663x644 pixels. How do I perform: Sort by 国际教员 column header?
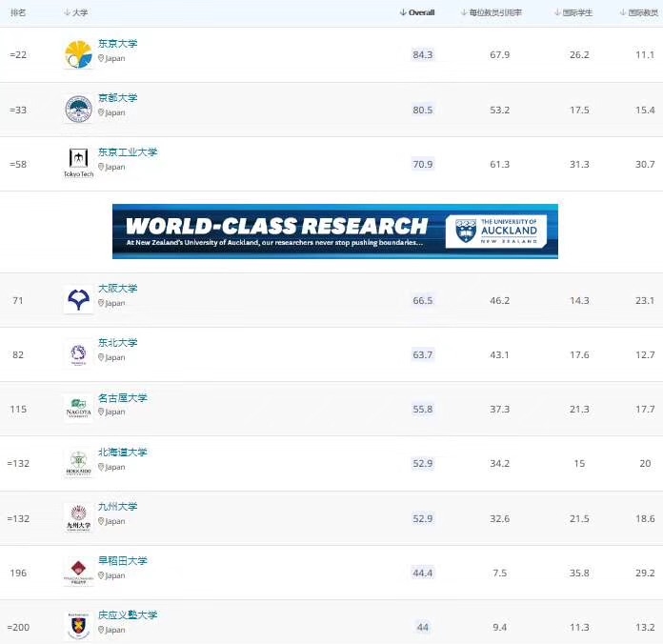[x=639, y=12]
